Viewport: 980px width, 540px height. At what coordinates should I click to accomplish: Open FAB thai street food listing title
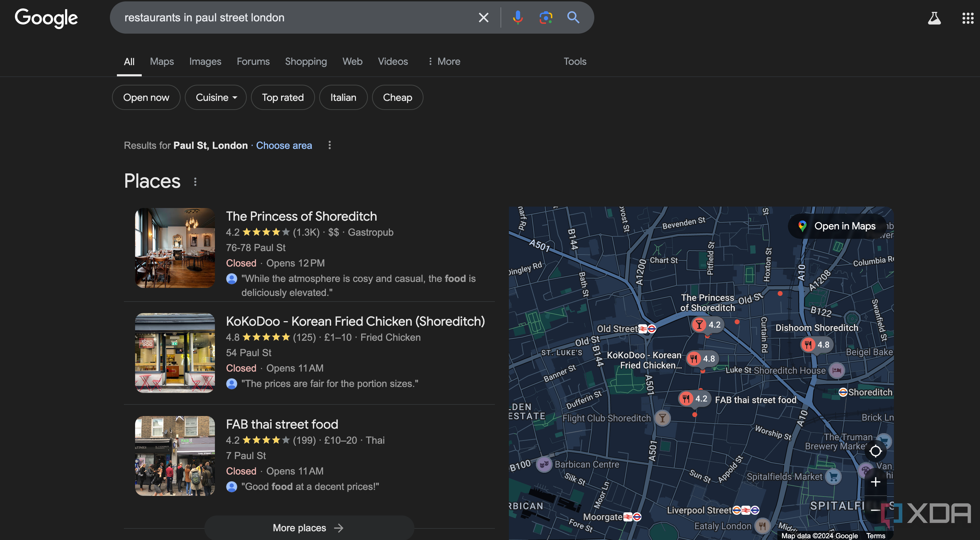[x=282, y=424]
